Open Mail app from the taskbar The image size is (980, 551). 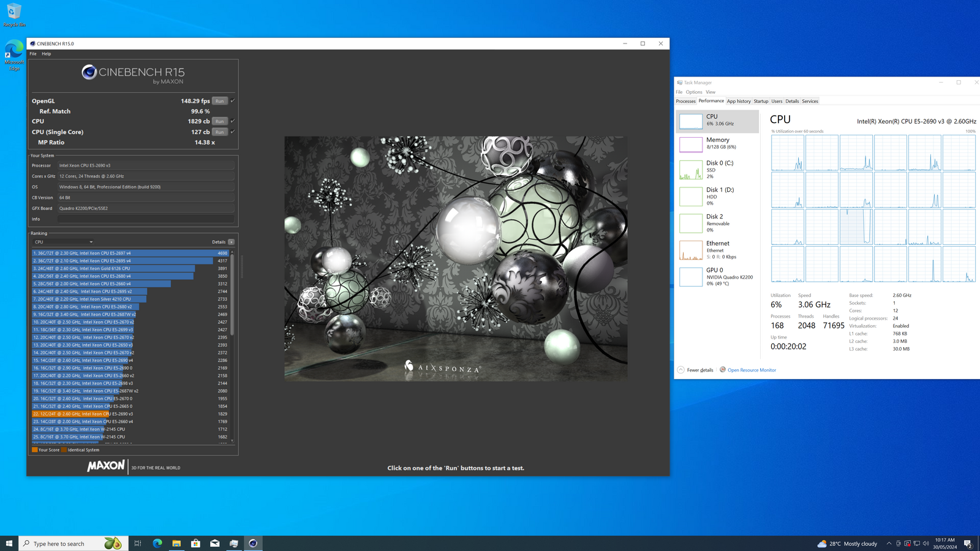pos(215,543)
